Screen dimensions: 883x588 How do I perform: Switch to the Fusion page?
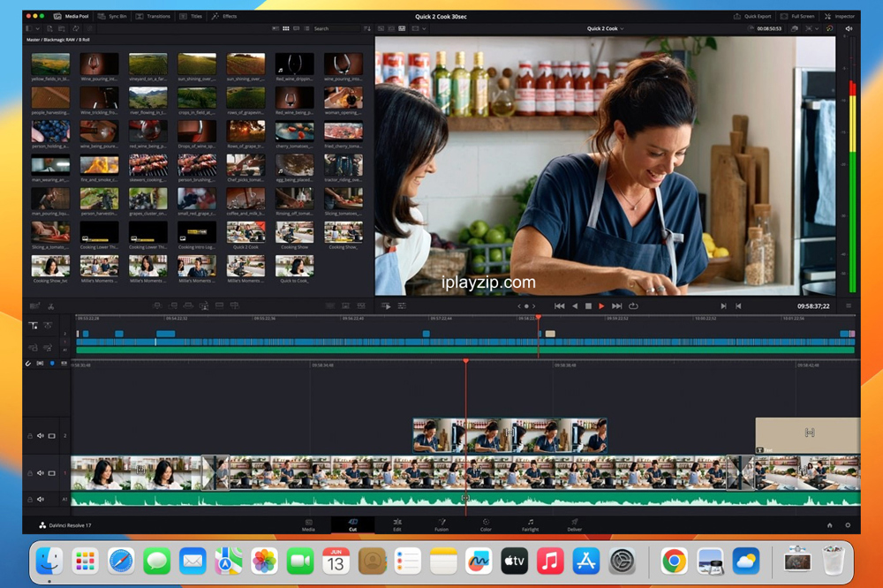[441, 525]
